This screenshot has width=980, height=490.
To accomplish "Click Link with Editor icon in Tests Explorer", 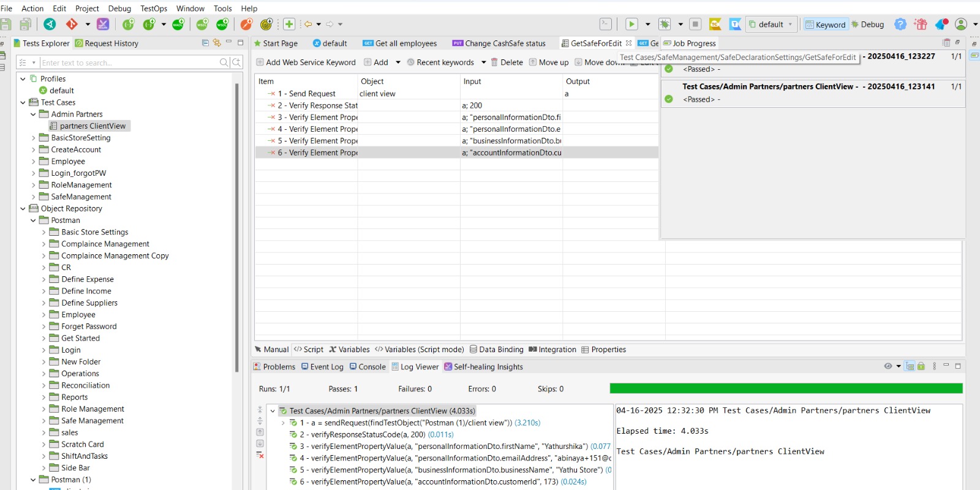I will pyautogui.click(x=217, y=43).
